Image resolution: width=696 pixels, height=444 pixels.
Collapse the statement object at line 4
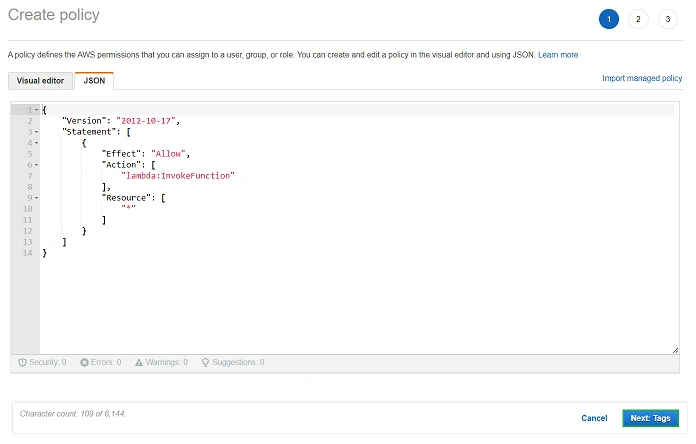click(35, 142)
